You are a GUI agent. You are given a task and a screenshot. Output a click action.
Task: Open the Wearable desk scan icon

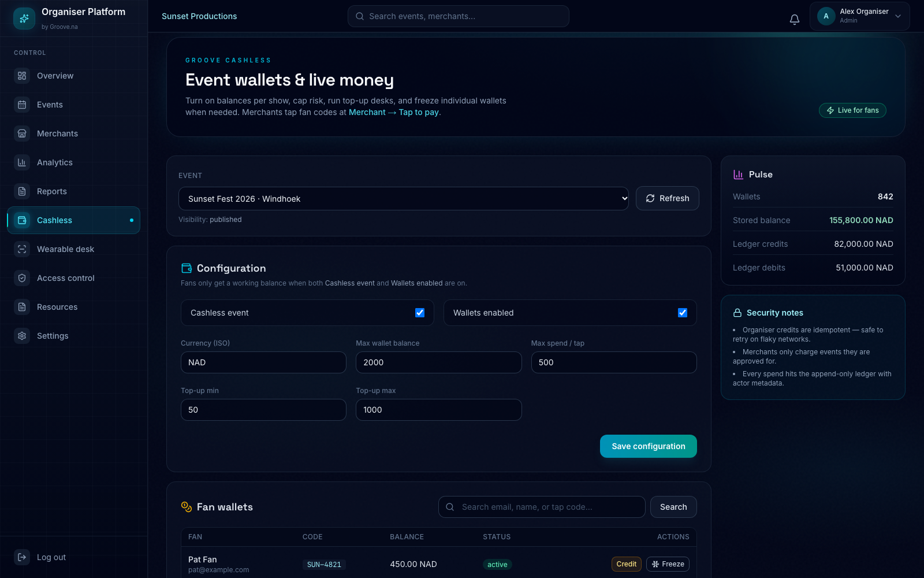tap(22, 249)
